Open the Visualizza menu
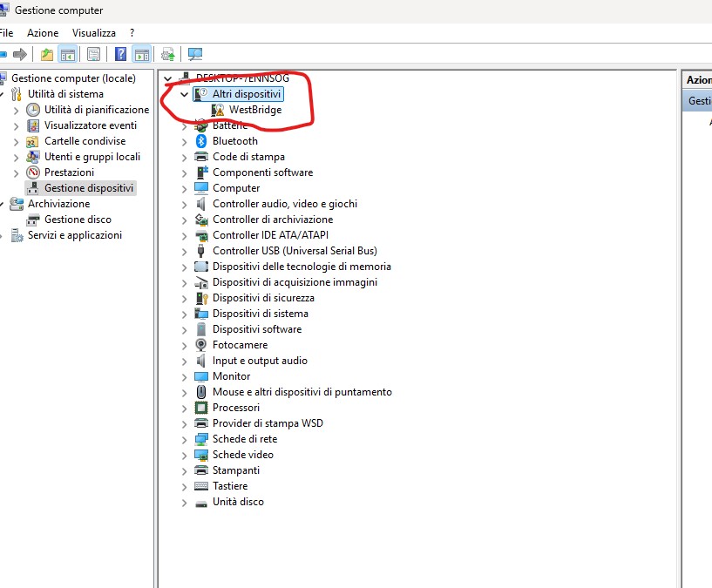Image resolution: width=712 pixels, height=588 pixels. click(x=94, y=33)
